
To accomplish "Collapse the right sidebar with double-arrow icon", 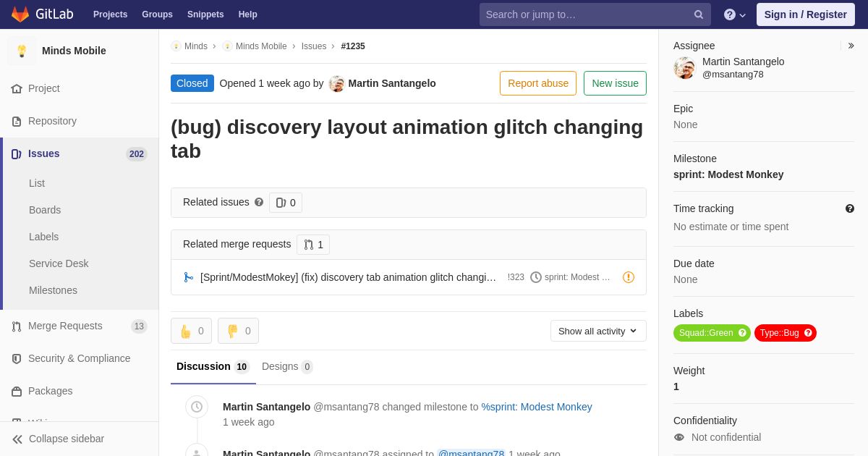I will coord(851,46).
